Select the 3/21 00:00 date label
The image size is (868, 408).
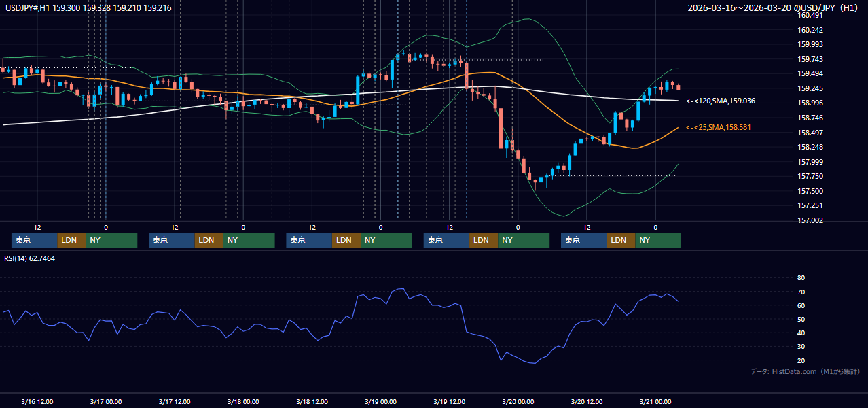point(655,401)
